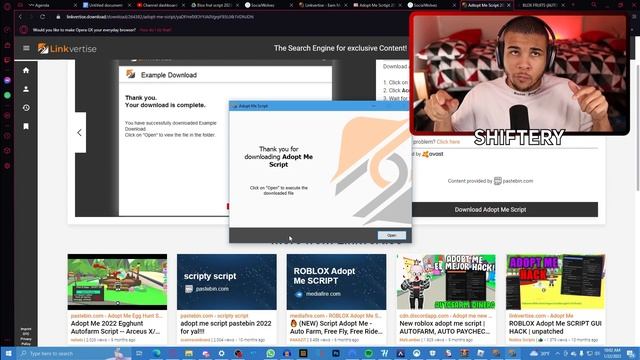Follow the 'Click here' problem link
Screen dimensions: 640x360
tap(448, 142)
